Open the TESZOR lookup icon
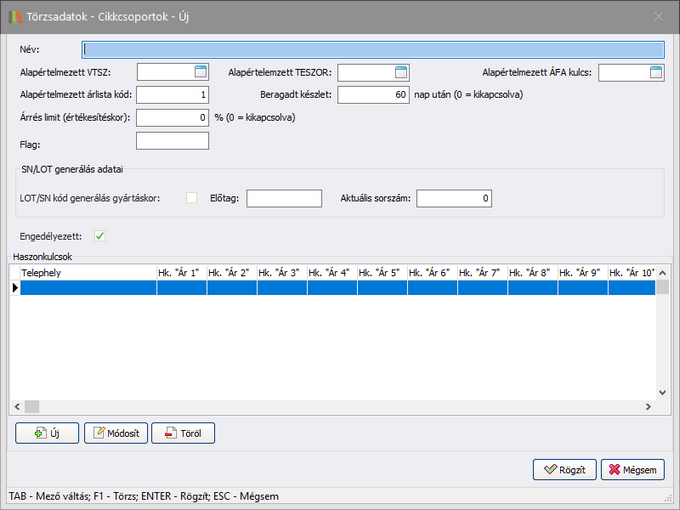The width and height of the screenshot is (680, 510). (x=401, y=71)
